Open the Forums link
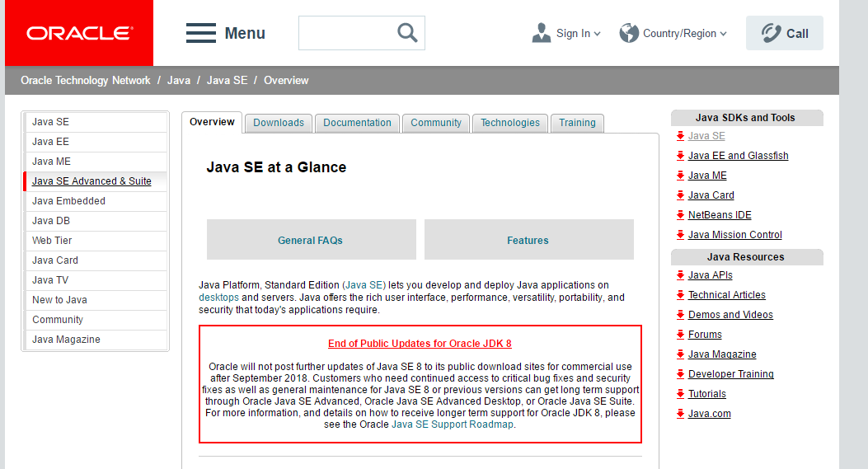The width and height of the screenshot is (868, 469). (705, 335)
